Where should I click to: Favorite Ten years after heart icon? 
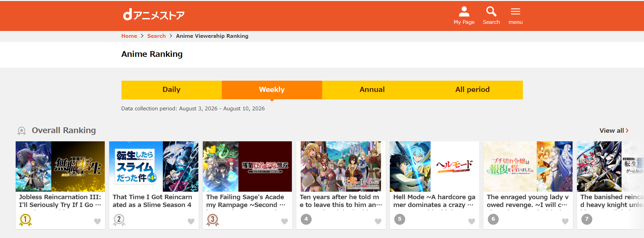coord(378,221)
